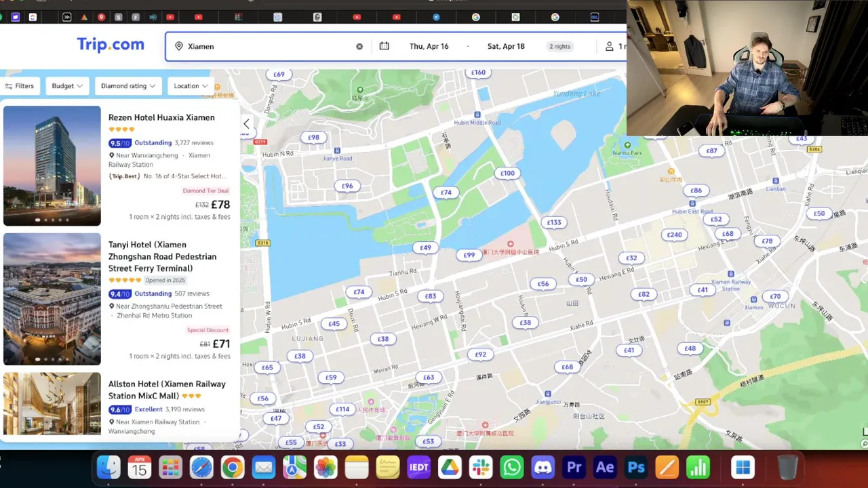Click the 'Opened in 2025' tag
The image size is (868, 488).
click(x=165, y=280)
